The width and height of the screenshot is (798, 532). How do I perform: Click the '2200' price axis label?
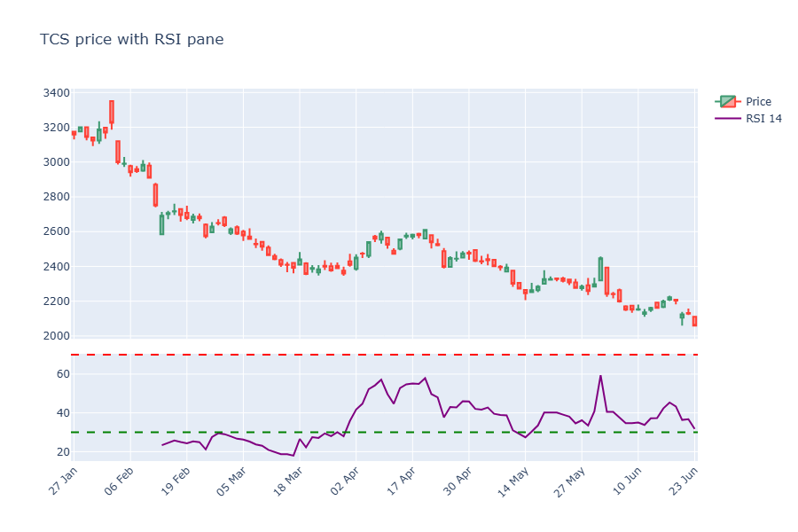[x=57, y=301]
